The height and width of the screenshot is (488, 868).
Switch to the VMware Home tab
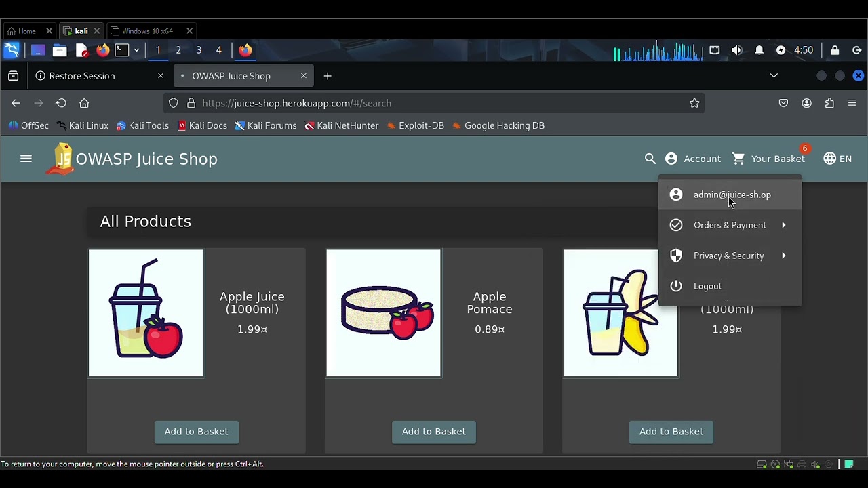30,30
